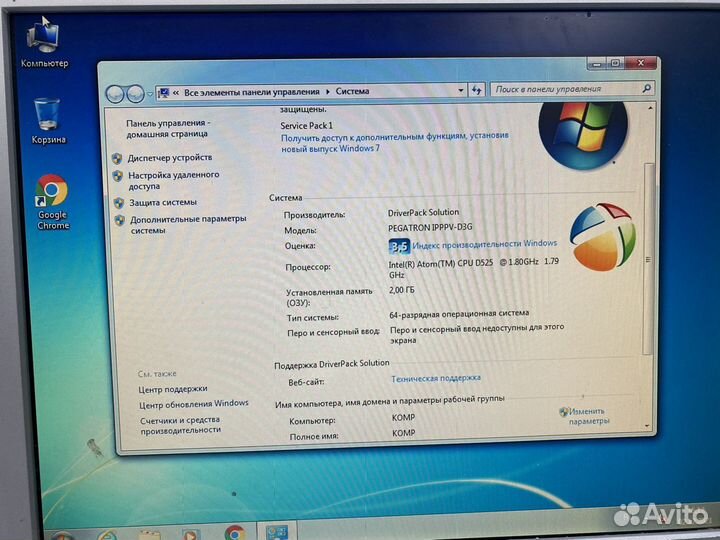
Task: Click in 'Поиск в панели управления' field
Action: coord(565,89)
